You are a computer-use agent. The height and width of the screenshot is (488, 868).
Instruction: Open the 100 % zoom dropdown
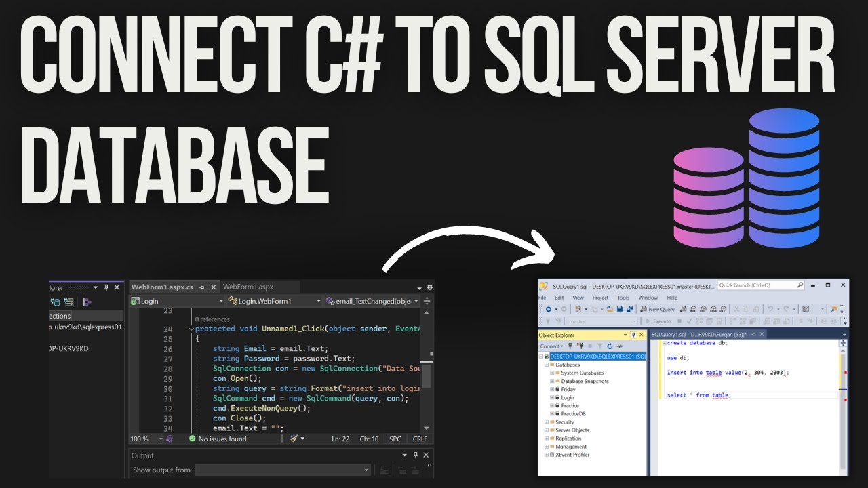tap(146, 439)
